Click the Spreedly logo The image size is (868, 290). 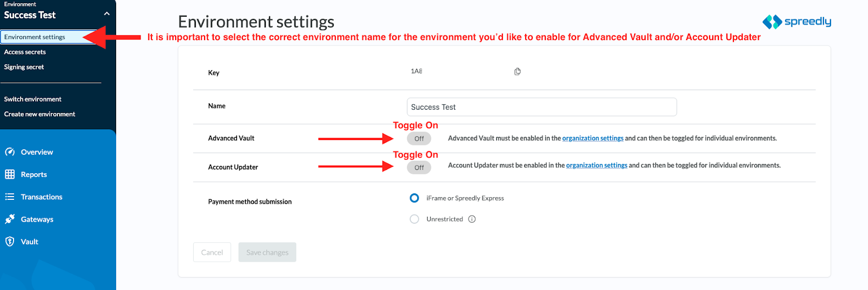(796, 22)
